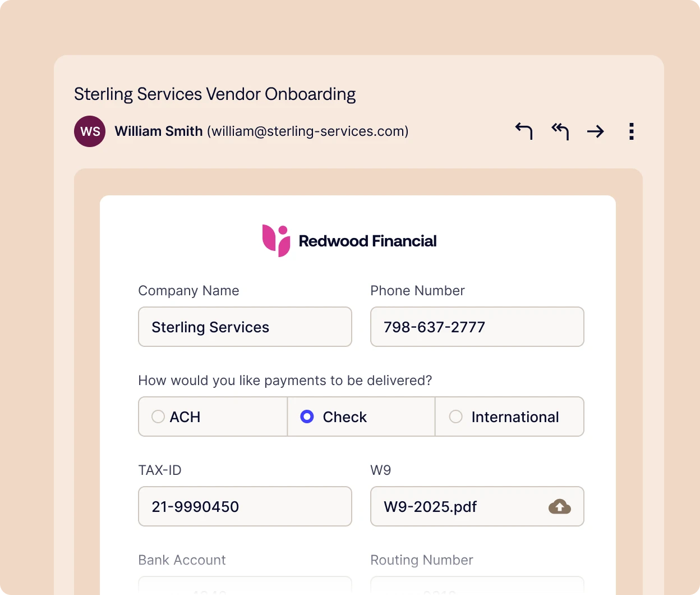Select the ACH payment option
This screenshot has height=595, width=700.
(x=158, y=417)
